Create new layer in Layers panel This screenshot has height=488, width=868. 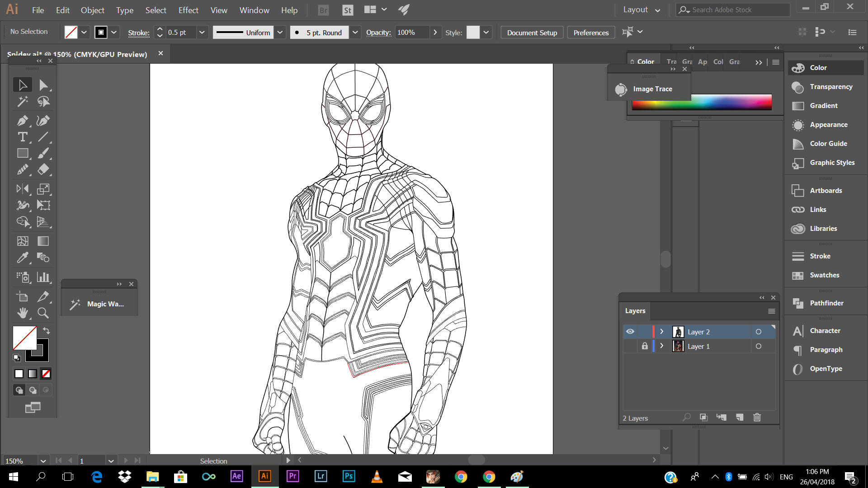click(740, 418)
